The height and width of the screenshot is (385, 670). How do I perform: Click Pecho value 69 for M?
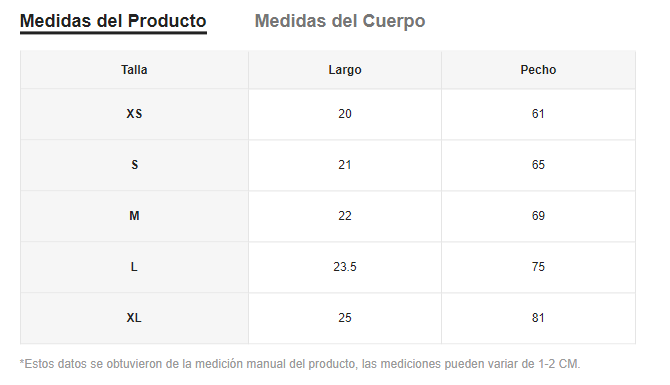click(538, 216)
